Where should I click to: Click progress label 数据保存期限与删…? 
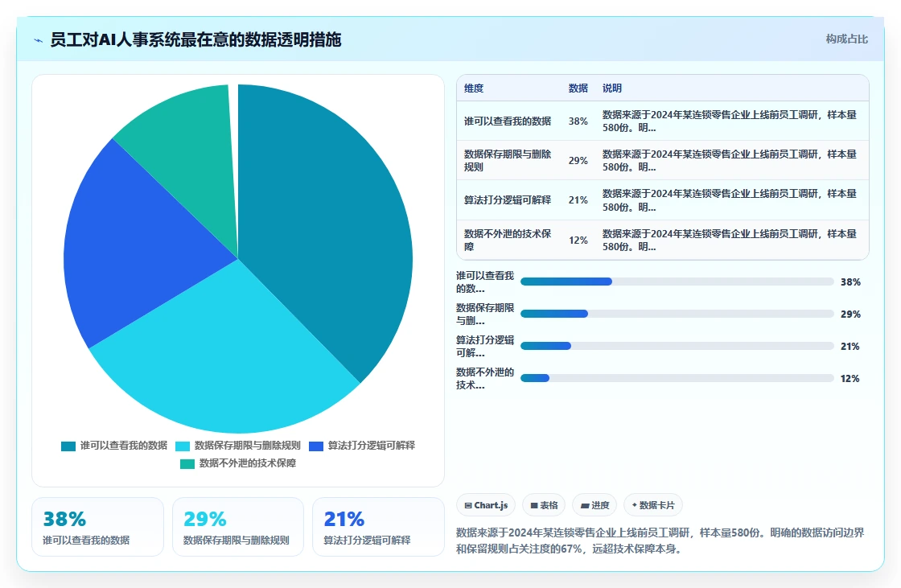coord(485,314)
